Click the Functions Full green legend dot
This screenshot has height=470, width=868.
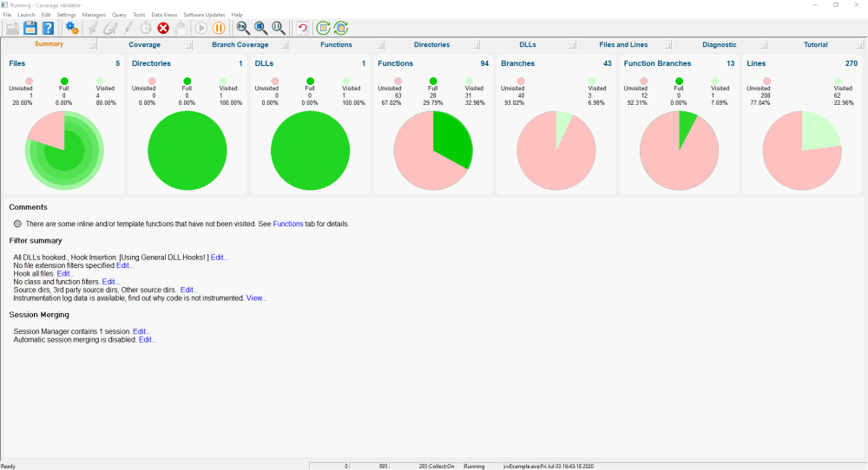click(x=433, y=82)
